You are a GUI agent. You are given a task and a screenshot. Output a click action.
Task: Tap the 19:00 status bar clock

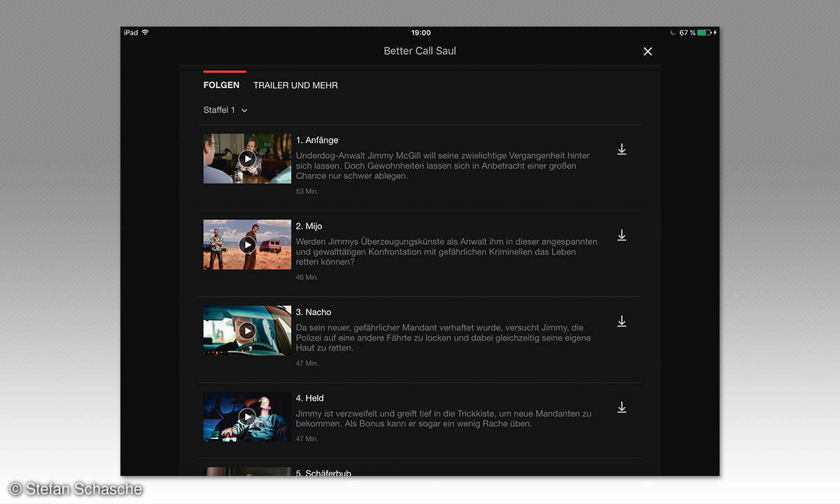point(421,33)
